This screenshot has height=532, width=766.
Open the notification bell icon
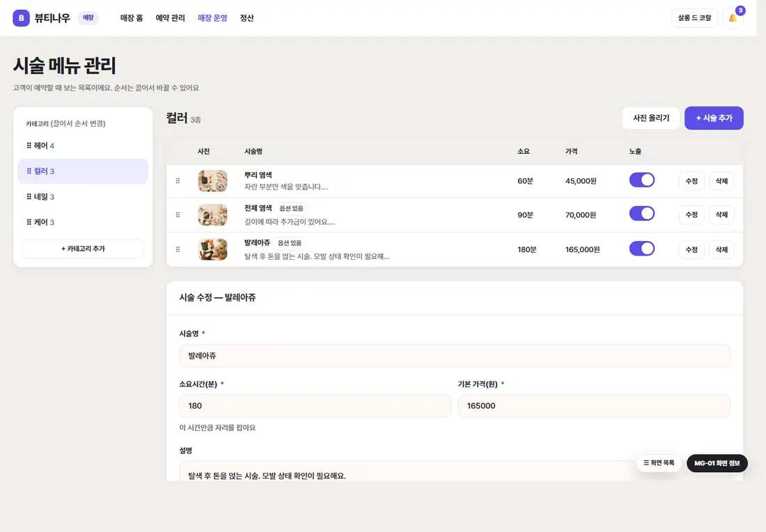[x=733, y=18]
